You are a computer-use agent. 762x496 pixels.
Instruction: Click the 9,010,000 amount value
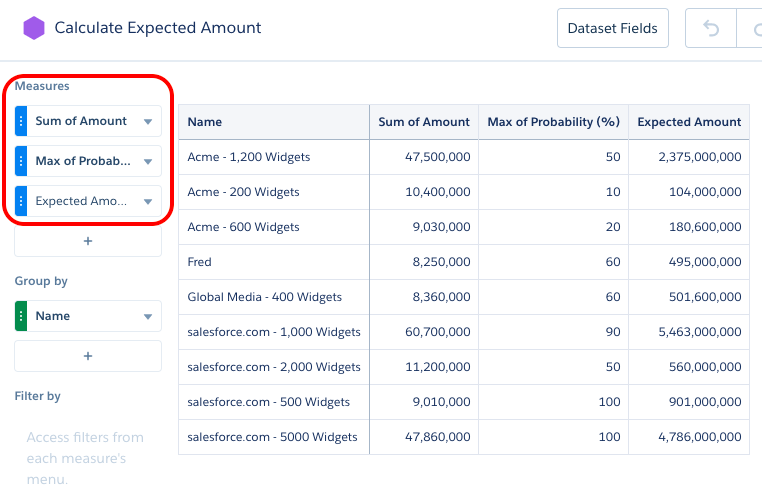pyautogui.click(x=441, y=402)
